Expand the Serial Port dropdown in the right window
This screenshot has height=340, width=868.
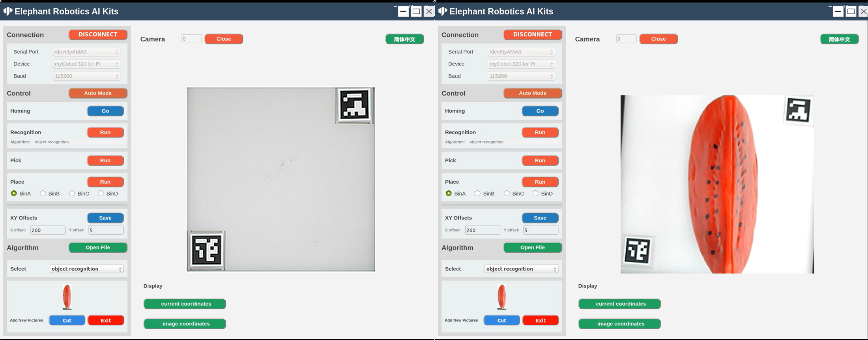pyautogui.click(x=521, y=52)
